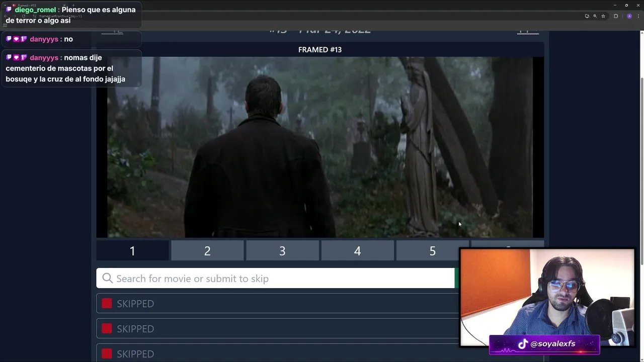
Task: Click the streamer webcam overlay
Action: (x=547, y=298)
